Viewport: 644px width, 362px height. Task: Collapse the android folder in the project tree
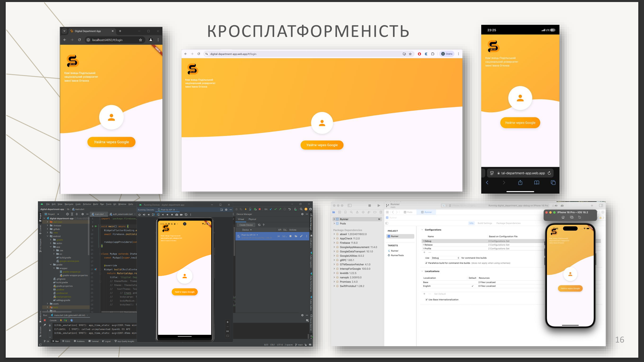(x=48, y=236)
